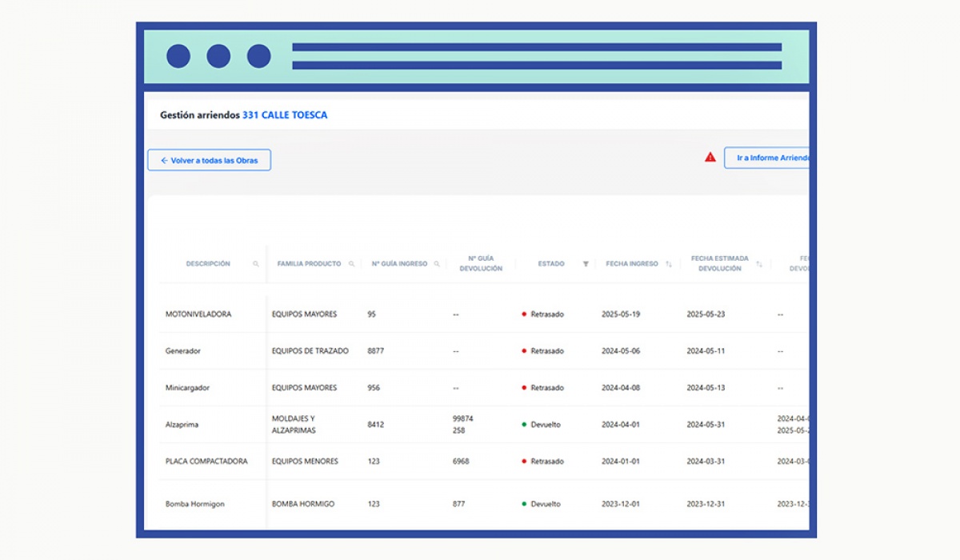Select the PLACA COMPACTADORA row
This screenshot has height=560, width=960.
(206, 462)
